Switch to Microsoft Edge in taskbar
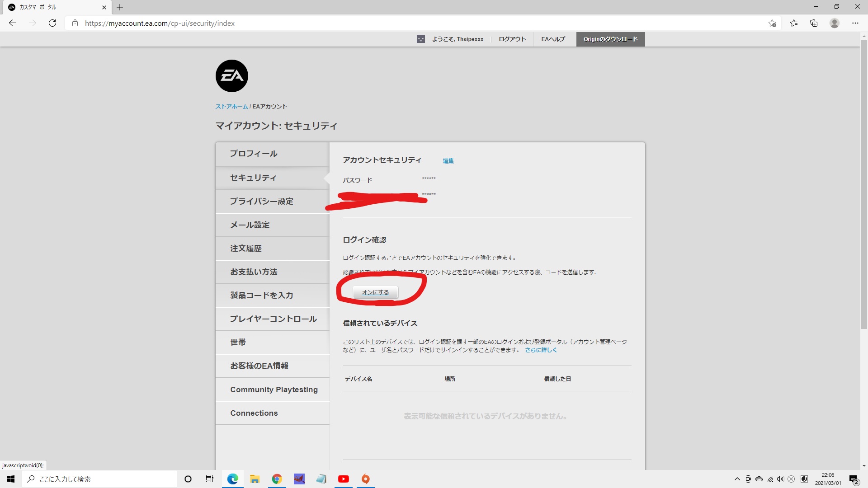 click(232, 479)
